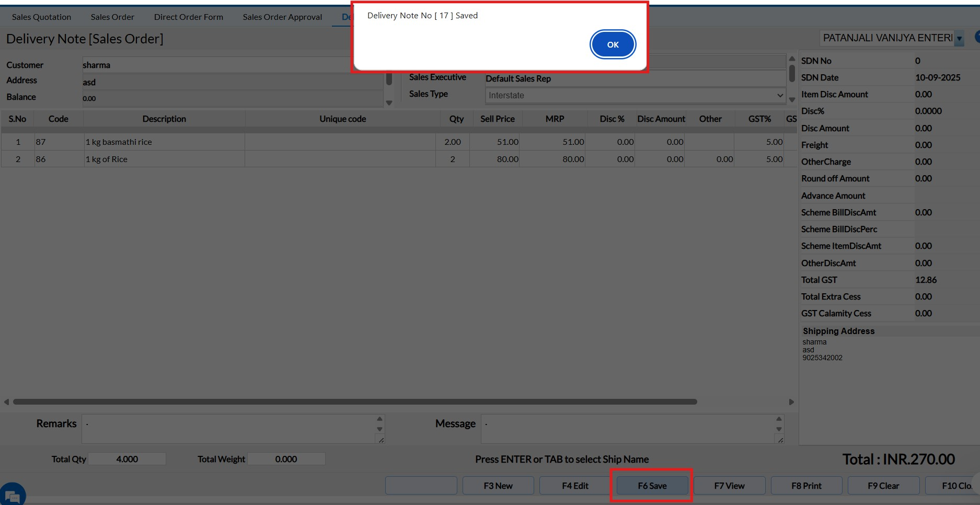980x505 pixels.
Task: Click OK on the Delivery Note Saved dialog
Action: coord(613,44)
